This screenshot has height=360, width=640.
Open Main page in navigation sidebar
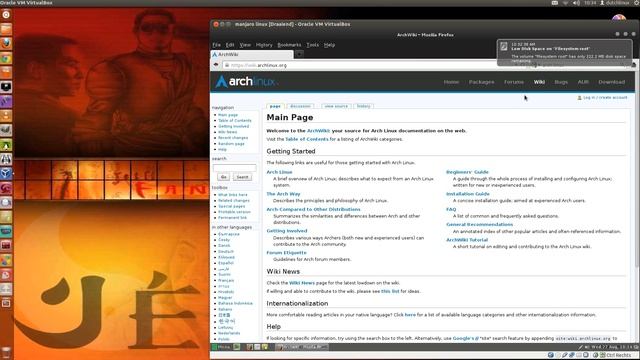[228, 115]
